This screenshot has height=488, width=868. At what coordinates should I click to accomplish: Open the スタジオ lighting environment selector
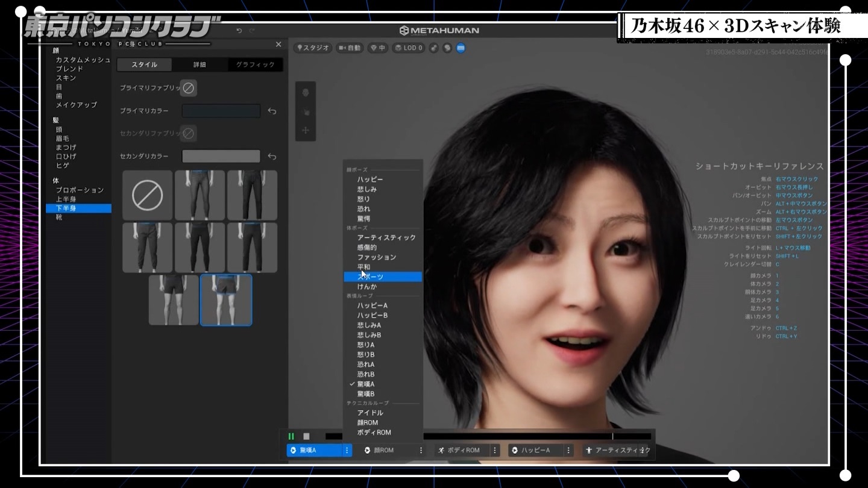[313, 48]
